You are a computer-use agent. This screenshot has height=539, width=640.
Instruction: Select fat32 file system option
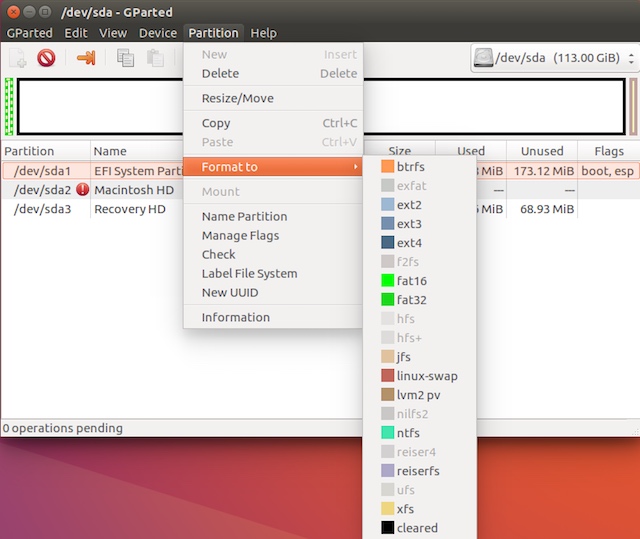pos(419,300)
